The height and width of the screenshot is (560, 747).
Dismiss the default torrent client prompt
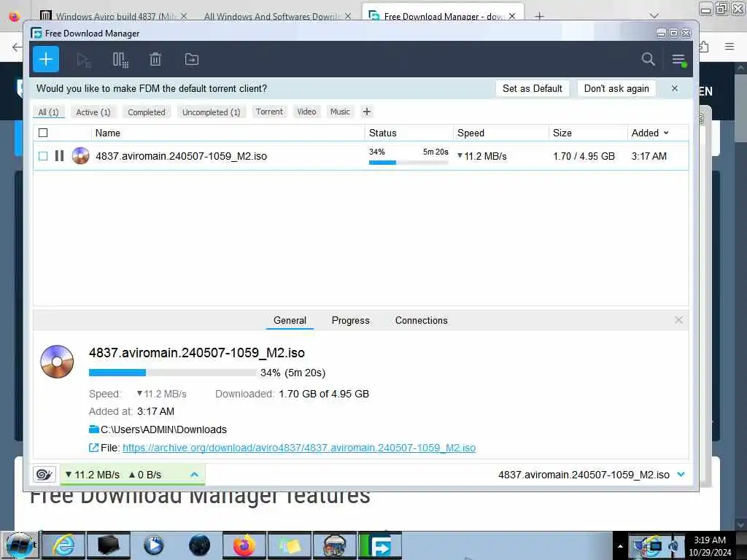(x=675, y=88)
